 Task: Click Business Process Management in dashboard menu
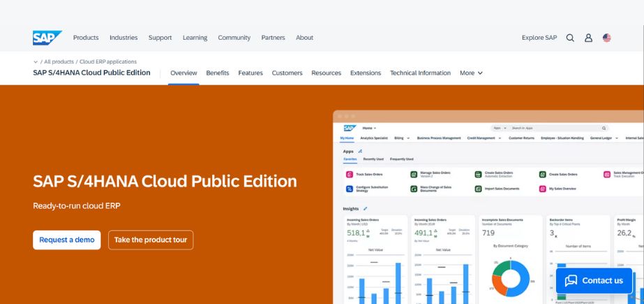pyautogui.click(x=439, y=138)
